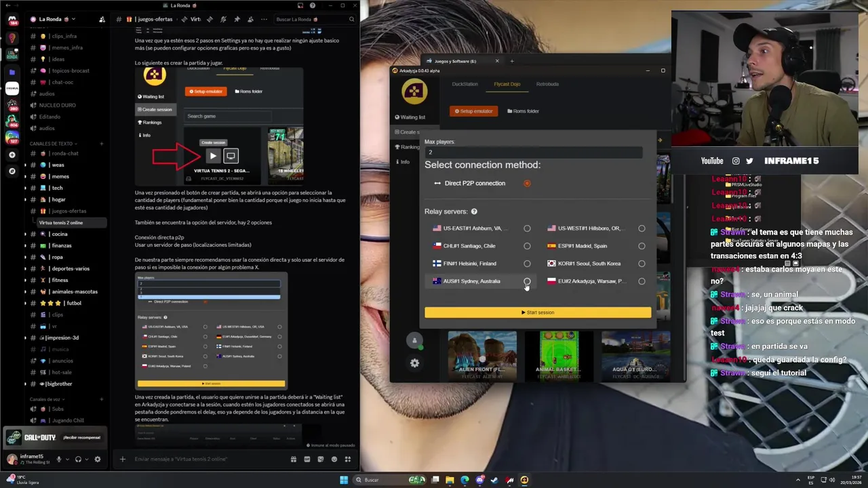868x488 pixels.
Task: Mute microphone in Discord user panel
Action: pos(58,459)
